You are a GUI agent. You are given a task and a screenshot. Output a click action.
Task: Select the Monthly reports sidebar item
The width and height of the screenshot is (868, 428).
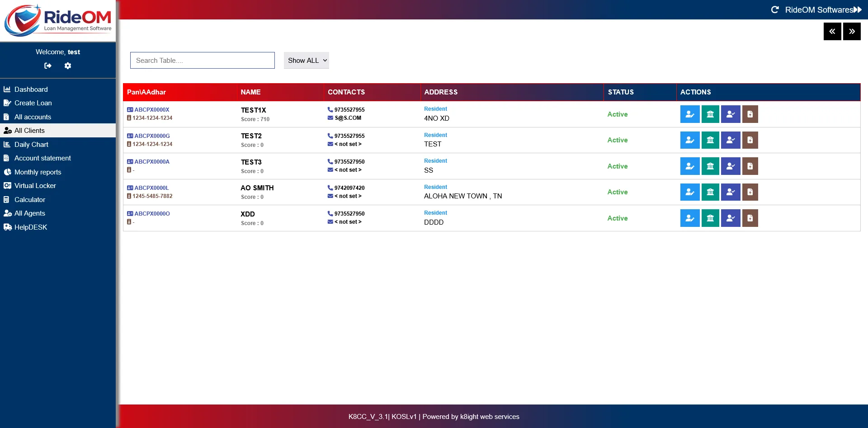tap(38, 172)
